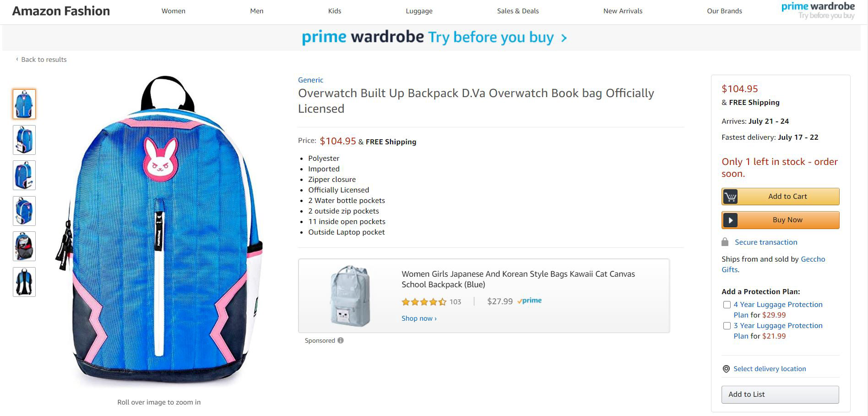Check the 3 Year Luggage Protection Plan box
Viewport: 868px width, 416px height.
click(x=727, y=326)
